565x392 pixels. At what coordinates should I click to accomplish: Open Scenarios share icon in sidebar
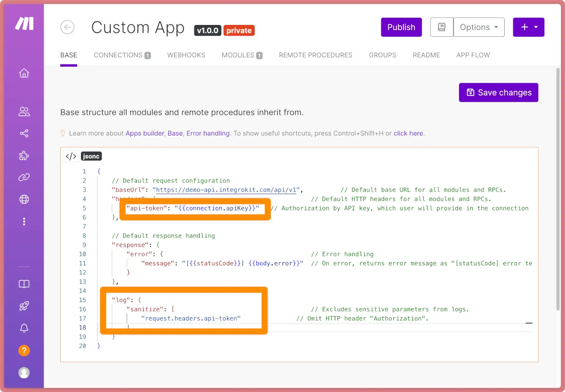tap(24, 134)
